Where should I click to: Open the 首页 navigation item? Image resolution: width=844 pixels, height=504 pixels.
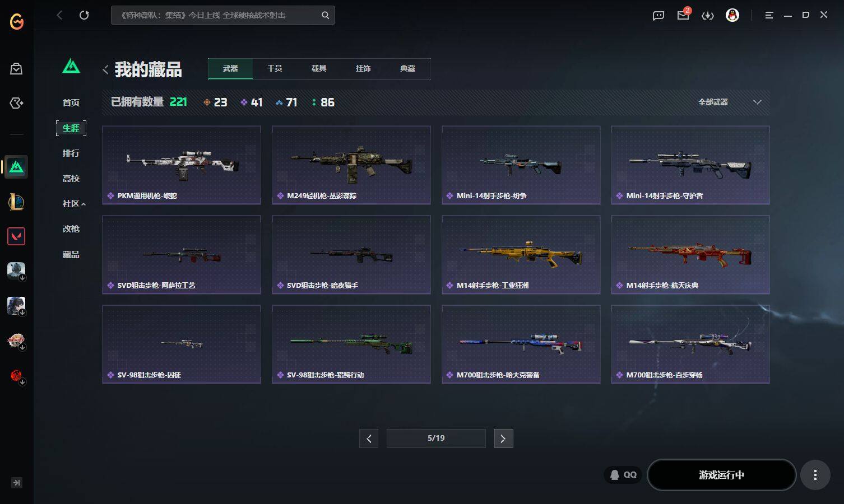click(71, 103)
